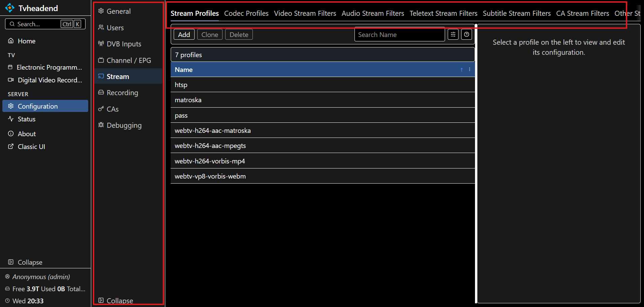The width and height of the screenshot is (644, 307).
Task: Focus the global Search box
Action: (x=45, y=24)
